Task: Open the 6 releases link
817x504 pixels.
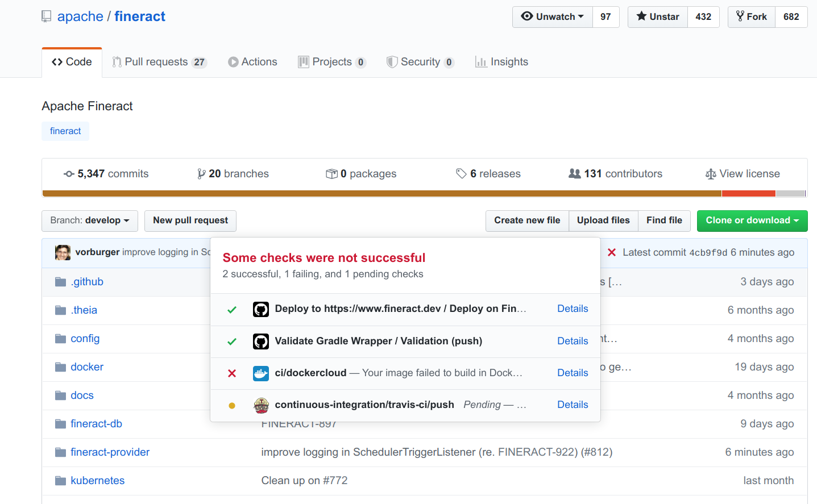Action: [x=488, y=174]
